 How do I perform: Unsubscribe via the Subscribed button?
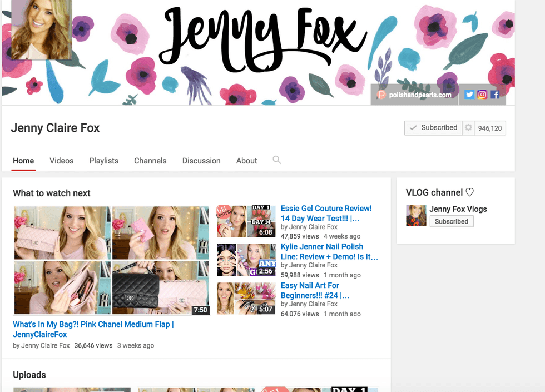pos(433,127)
